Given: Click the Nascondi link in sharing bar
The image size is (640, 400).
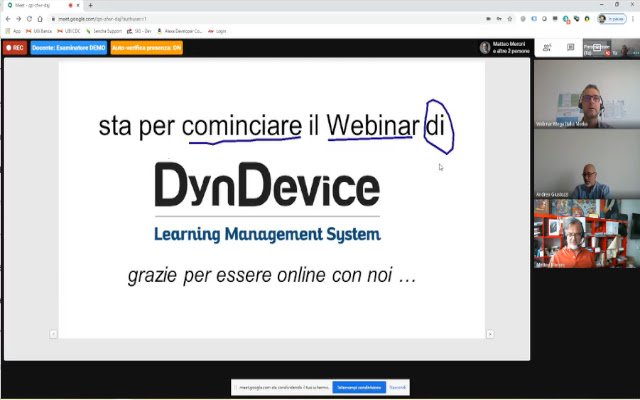Looking at the screenshot, I should [397, 387].
